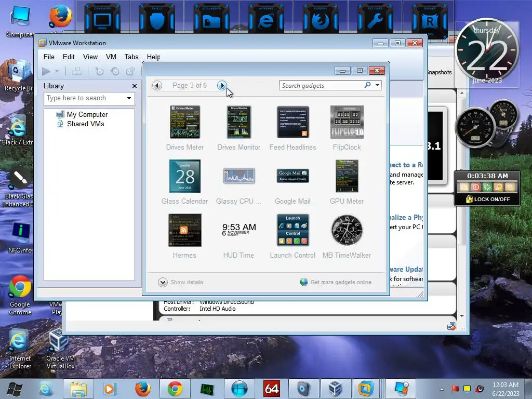Image resolution: width=532 pixels, height=399 pixels.
Task: Expand Show details section
Action: 180,282
